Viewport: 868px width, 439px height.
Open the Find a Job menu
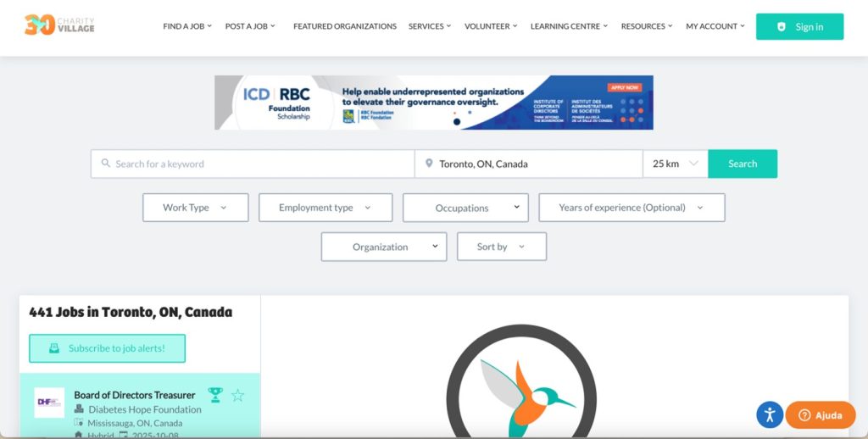click(x=187, y=26)
